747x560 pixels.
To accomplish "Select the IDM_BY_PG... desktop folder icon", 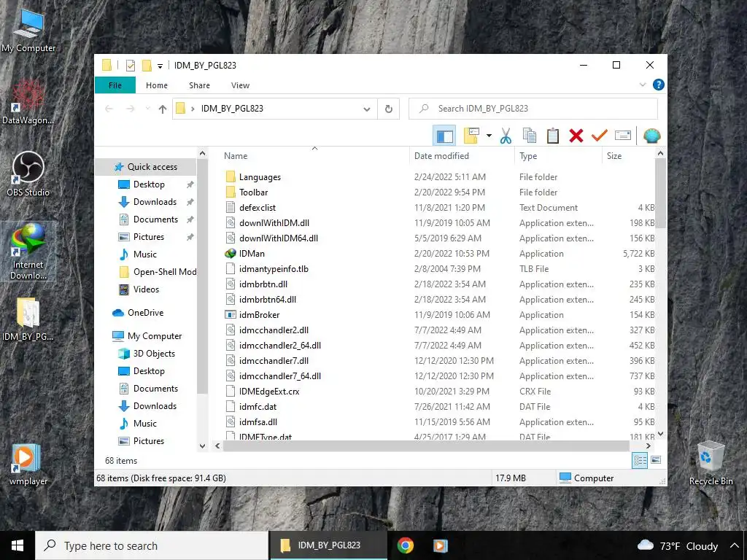I will [28, 319].
